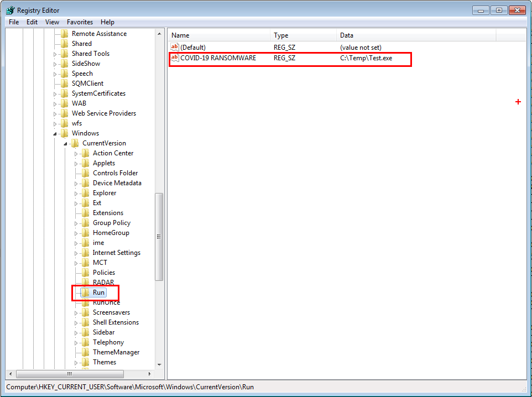The image size is (532, 397).
Task: Select the COVID-19 RANSOMWARE value name
Action: click(218, 58)
